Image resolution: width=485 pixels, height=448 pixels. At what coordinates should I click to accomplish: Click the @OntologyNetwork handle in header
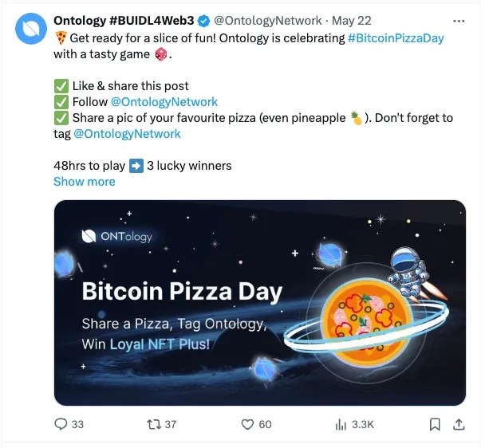coord(270,20)
